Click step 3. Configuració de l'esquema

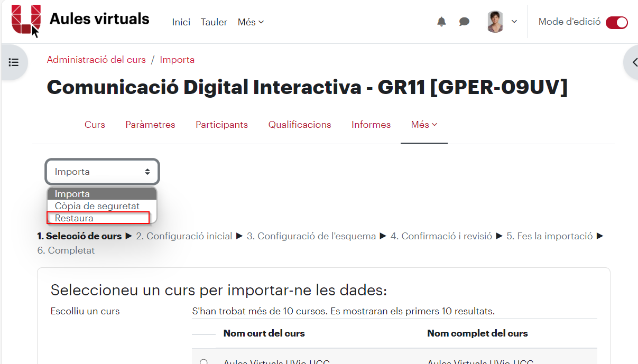(x=311, y=236)
